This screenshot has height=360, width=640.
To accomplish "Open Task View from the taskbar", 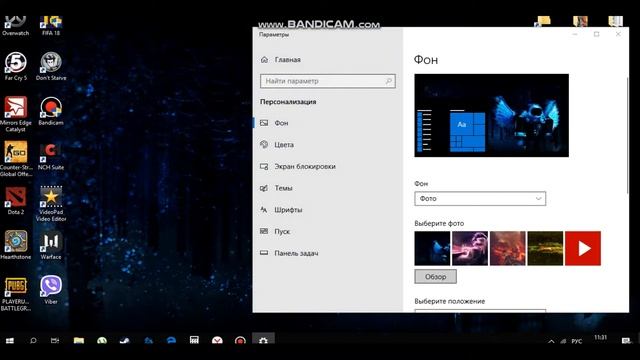I will [x=55, y=340].
